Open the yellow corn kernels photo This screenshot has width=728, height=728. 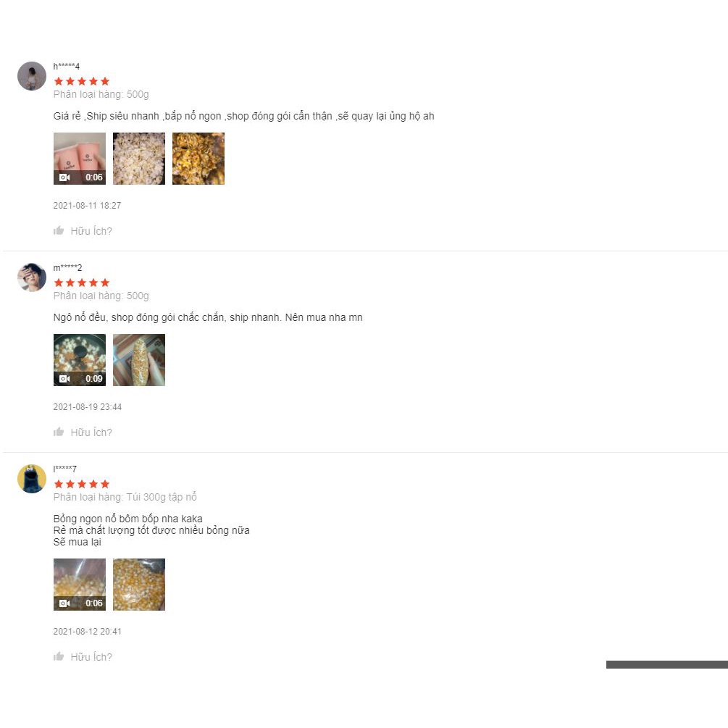coord(139,585)
